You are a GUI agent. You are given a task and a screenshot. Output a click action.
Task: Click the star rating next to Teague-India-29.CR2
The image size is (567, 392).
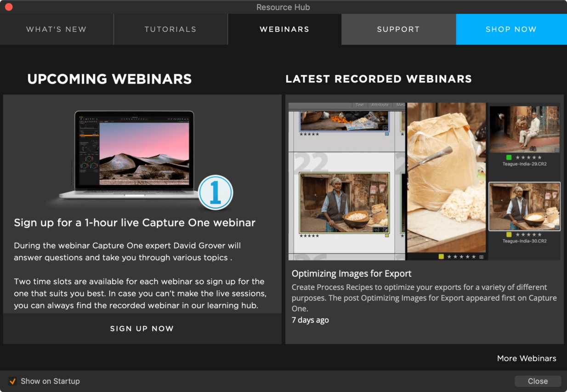click(528, 157)
